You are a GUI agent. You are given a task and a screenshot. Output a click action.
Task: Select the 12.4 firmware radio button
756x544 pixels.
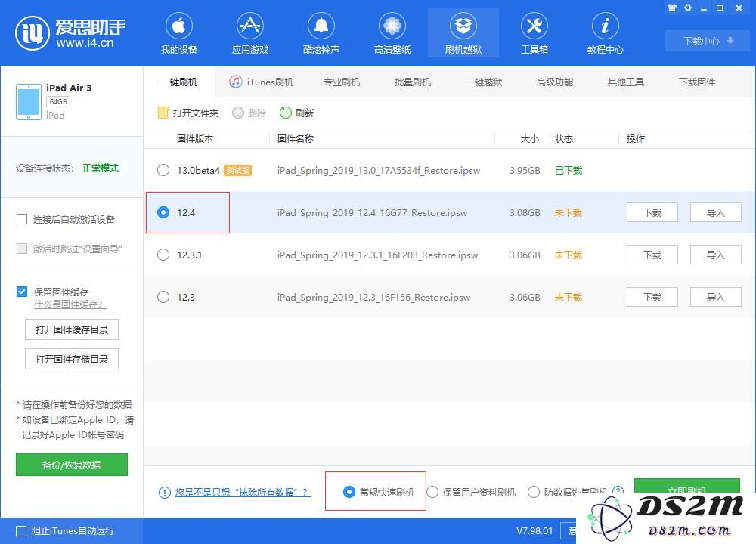click(x=163, y=212)
